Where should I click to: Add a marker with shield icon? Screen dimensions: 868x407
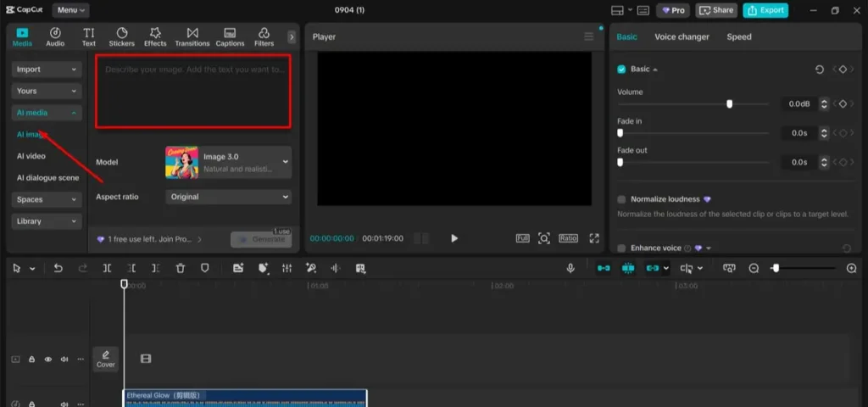pyautogui.click(x=205, y=268)
